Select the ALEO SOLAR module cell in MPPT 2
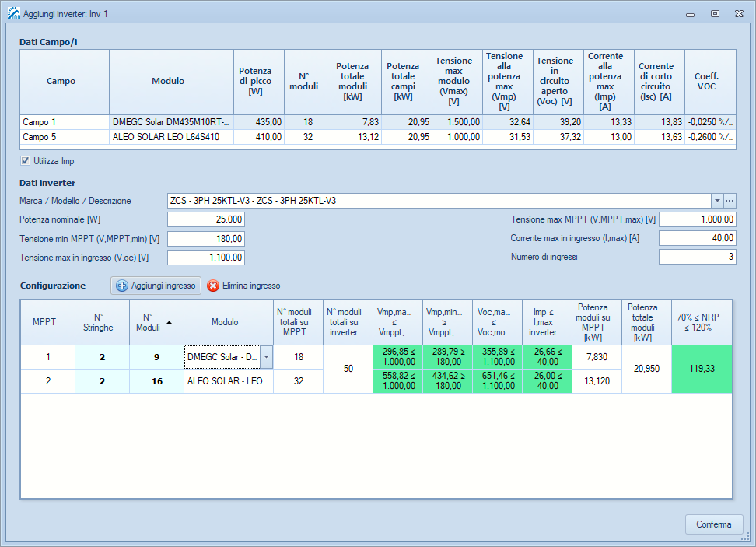This screenshot has width=756, height=547. (x=229, y=381)
